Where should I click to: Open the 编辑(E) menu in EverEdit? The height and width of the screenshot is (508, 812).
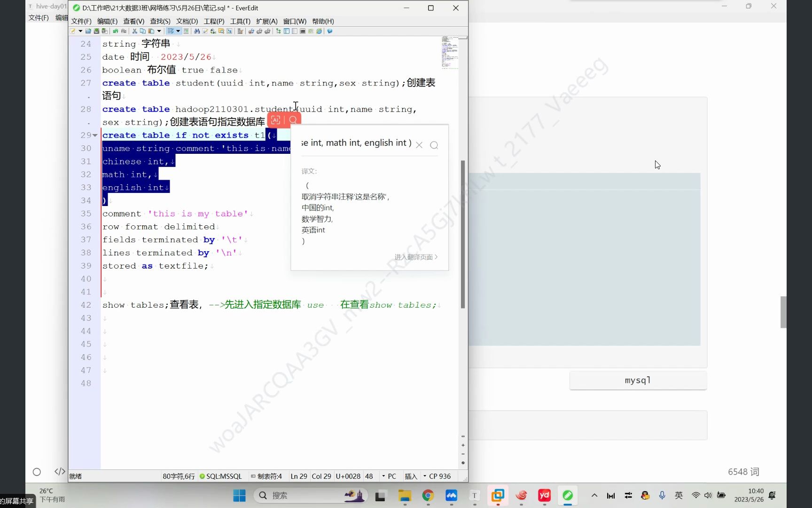[x=107, y=21]
